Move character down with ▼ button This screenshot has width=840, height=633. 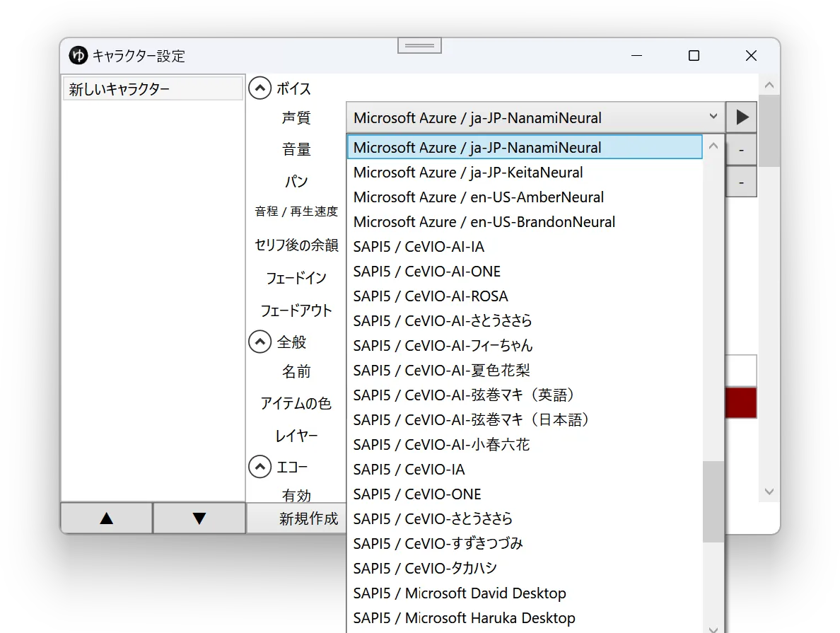199,518
